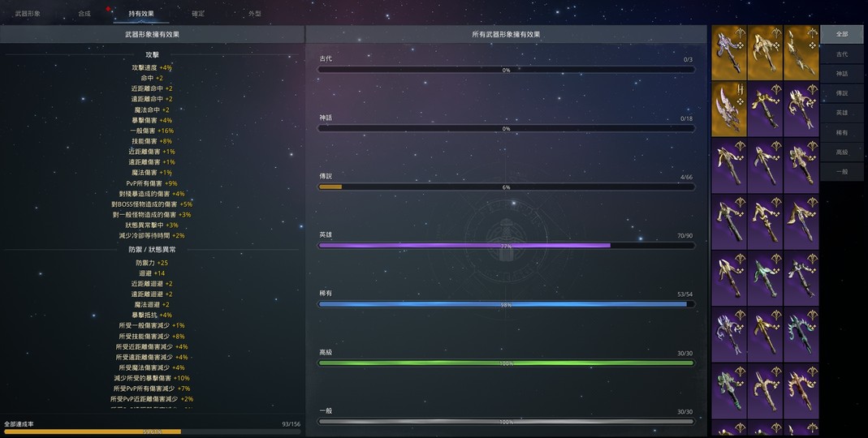Switch to the 武器形象 tab
This screenshot has height=438, width=868.
pyautogui.click(x=28, y=14)
